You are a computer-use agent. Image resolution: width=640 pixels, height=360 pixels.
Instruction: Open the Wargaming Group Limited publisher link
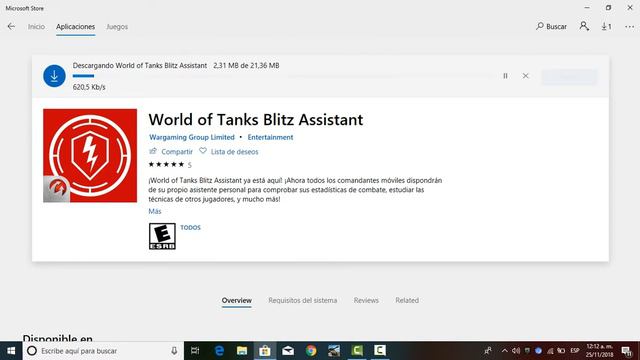(192, 138)
